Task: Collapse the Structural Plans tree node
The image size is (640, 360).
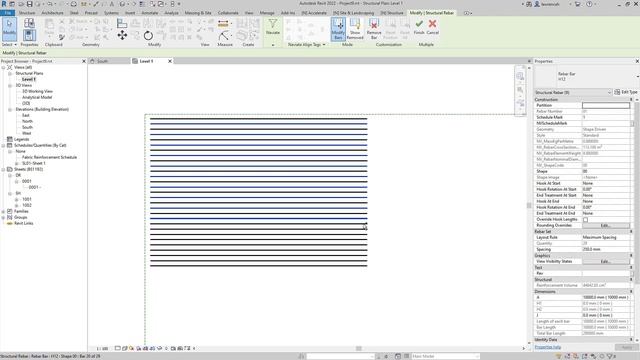Action: (x=10, y=73)
